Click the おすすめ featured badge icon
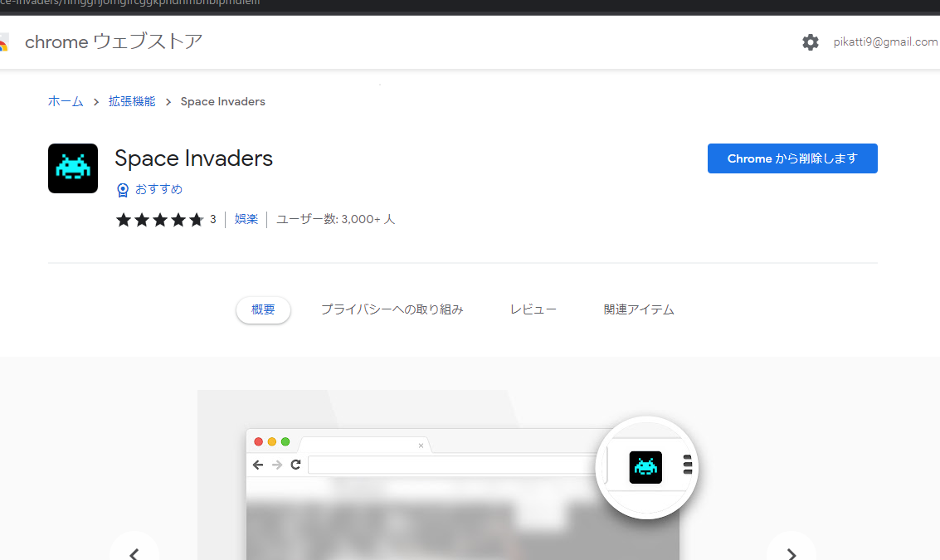The width and height of the screenshot is (940, 560). [x=122, y=190]
